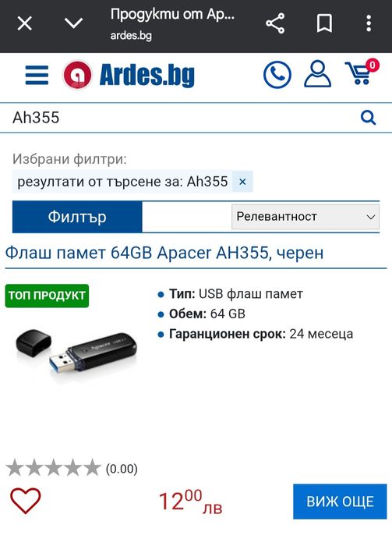
Task: Bookmark this Ardes page
Action: pos(324,23)
